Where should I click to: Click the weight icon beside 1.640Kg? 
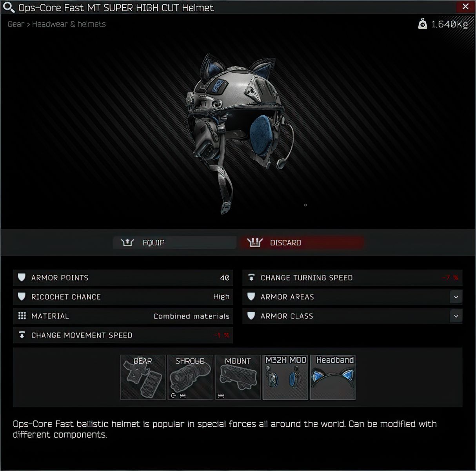point(422,24)
